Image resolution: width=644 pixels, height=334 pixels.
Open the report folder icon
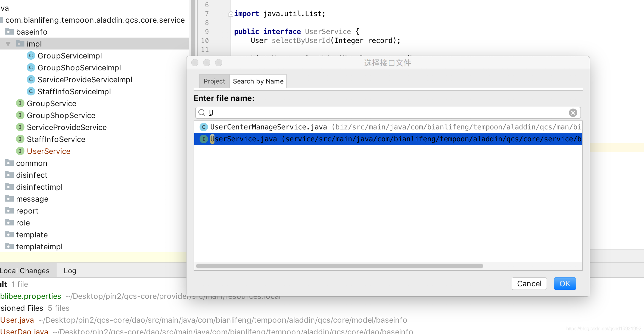click(10, 211)
